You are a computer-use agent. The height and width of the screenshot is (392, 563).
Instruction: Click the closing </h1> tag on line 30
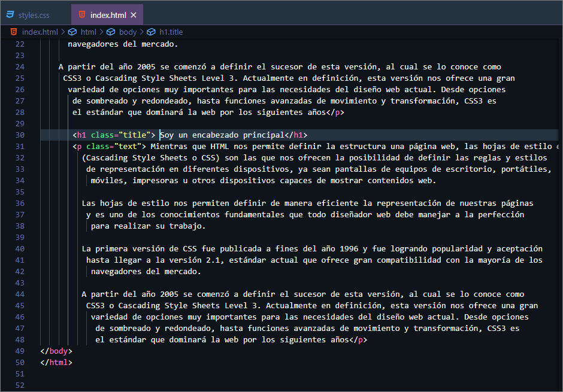click(296, 135)
